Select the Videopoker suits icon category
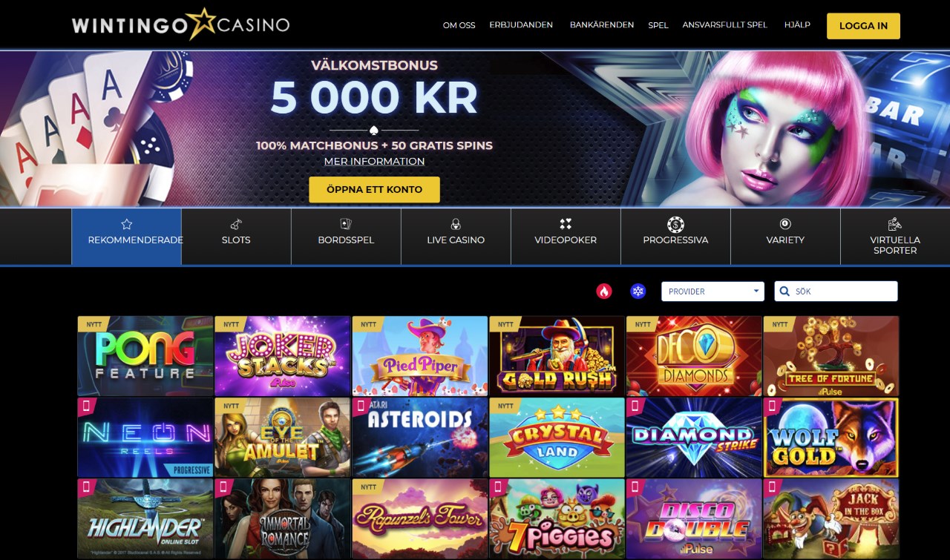The width and height of the screenshot is (950, 560). coord(566,224)
